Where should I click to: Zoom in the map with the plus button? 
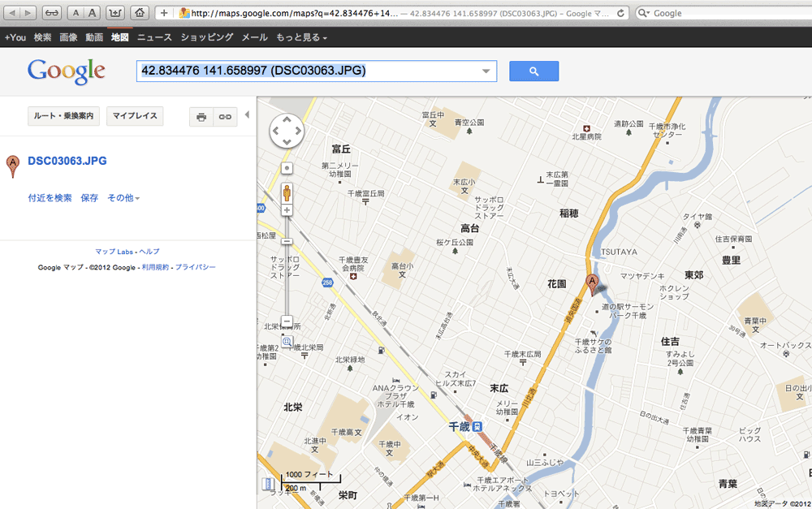(287, 210)
